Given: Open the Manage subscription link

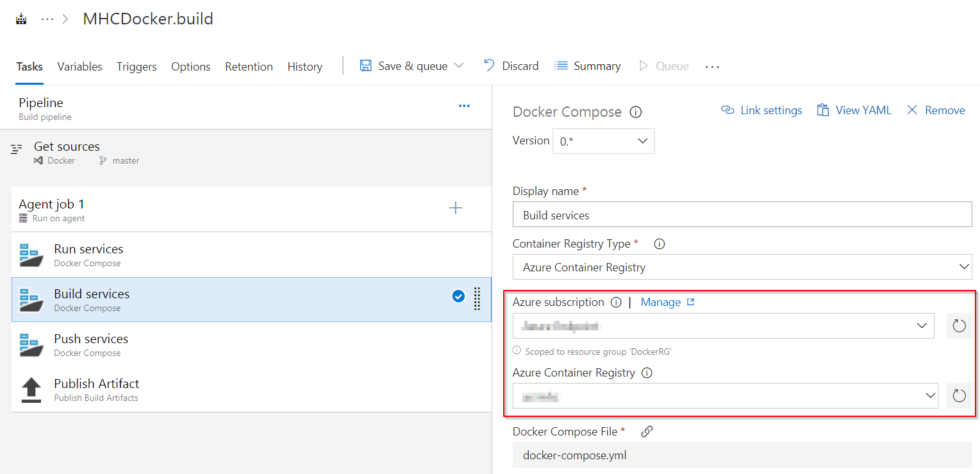Looking at the screenshot, I should pos(667,302).
